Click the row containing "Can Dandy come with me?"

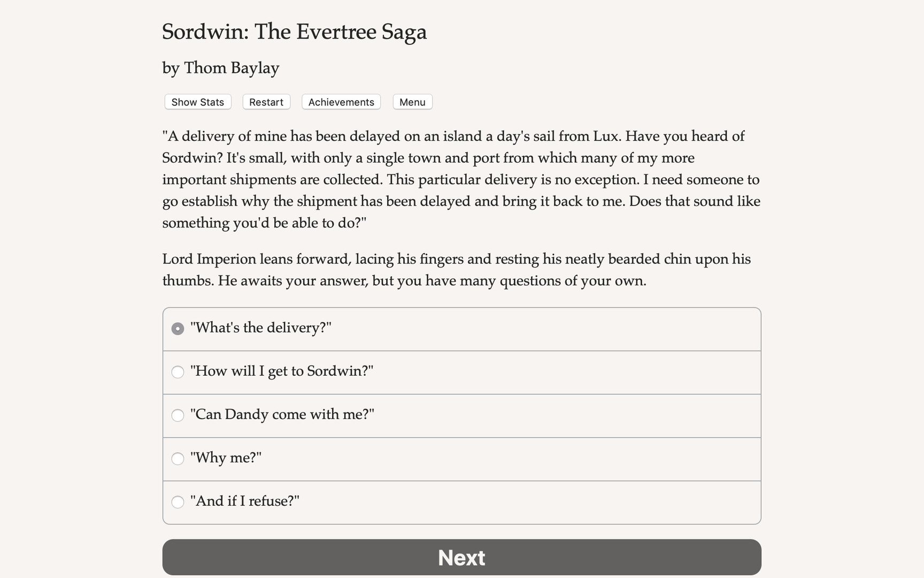(461, 415)
